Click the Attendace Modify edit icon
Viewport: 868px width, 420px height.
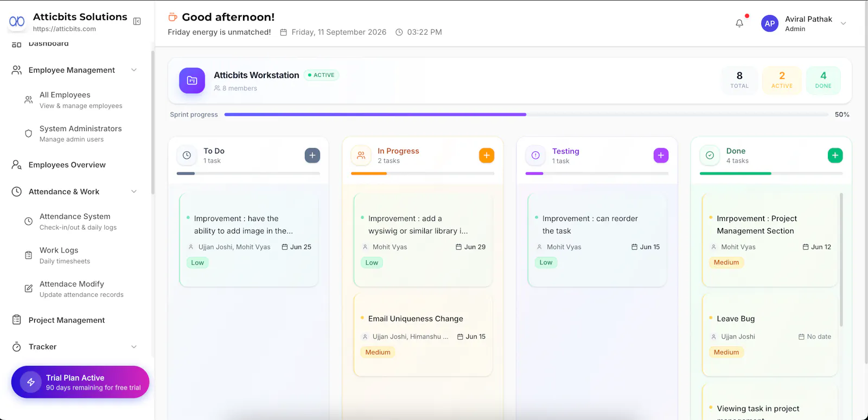coord(29,289)
